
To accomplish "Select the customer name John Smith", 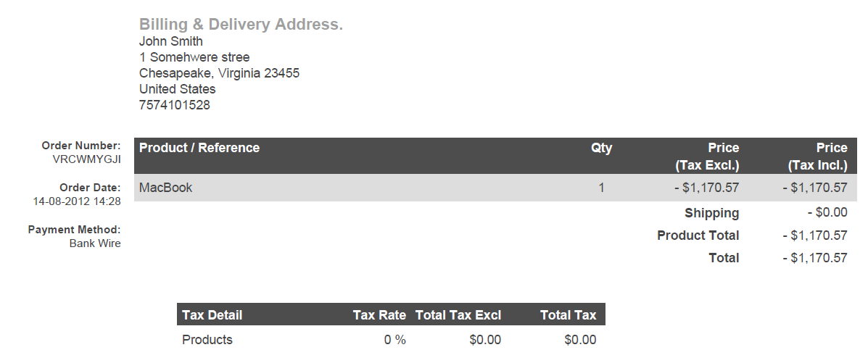I will (171, 41).
